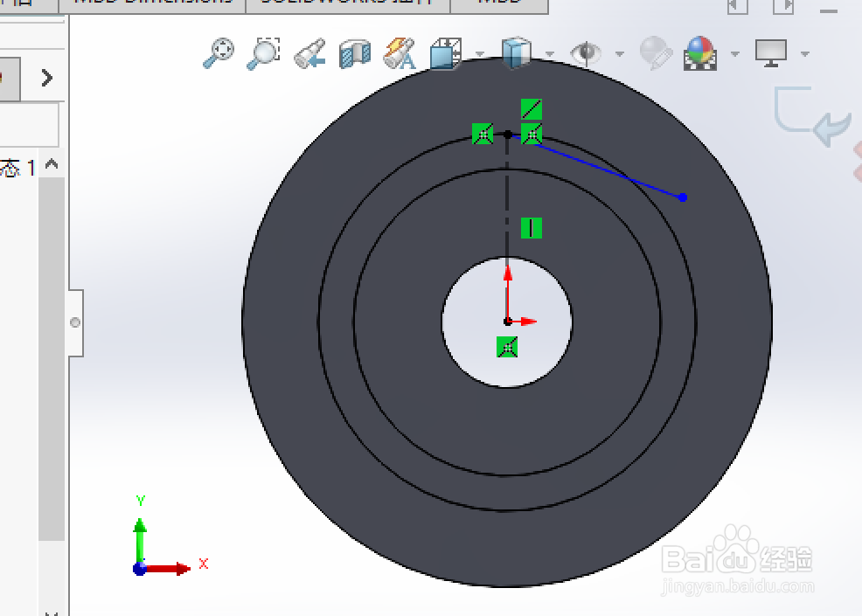This screenshot has height=616, width=862.
Task: Select the vertical sketch relation badge
Action: click(x=532, y=228)
